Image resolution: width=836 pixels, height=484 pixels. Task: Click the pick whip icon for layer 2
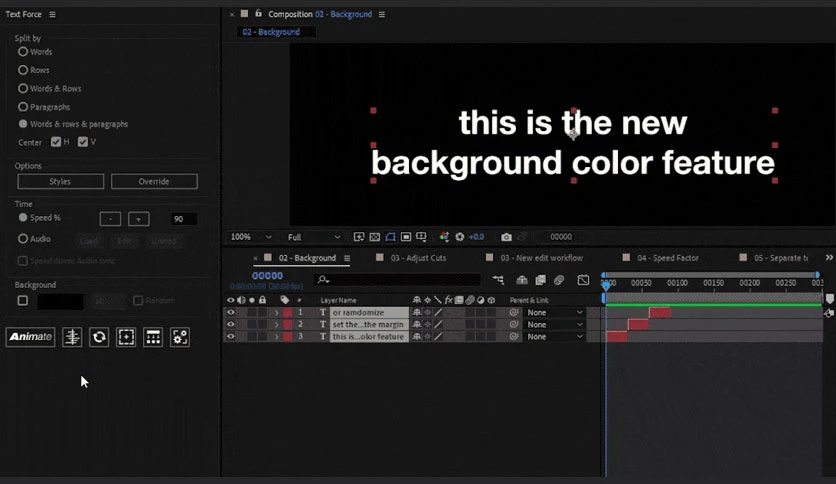(513, 324)
